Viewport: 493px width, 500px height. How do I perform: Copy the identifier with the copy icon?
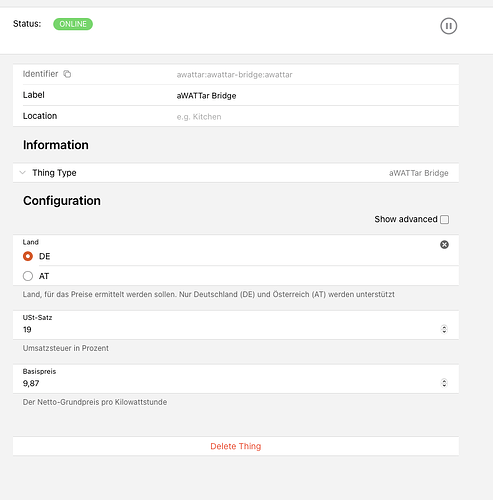coord(67,74)
